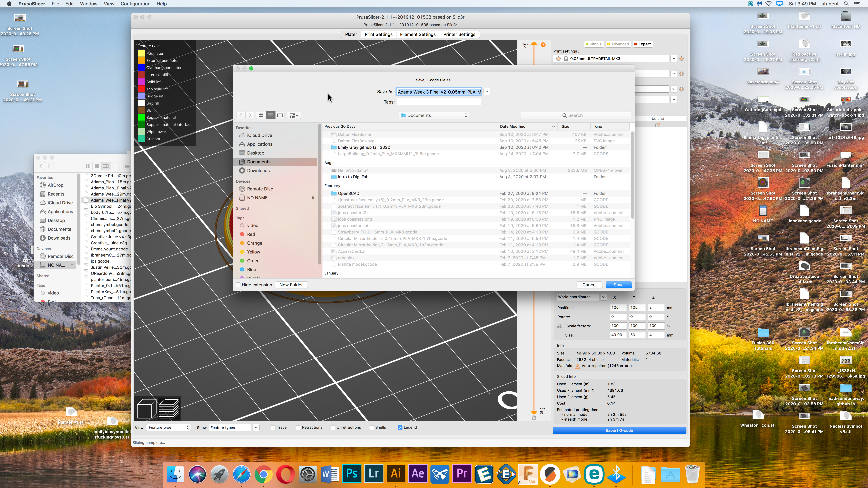Open System Preferences from the dock
The image size is (868, 488).
pyautogui.click(x=308, y=474)
